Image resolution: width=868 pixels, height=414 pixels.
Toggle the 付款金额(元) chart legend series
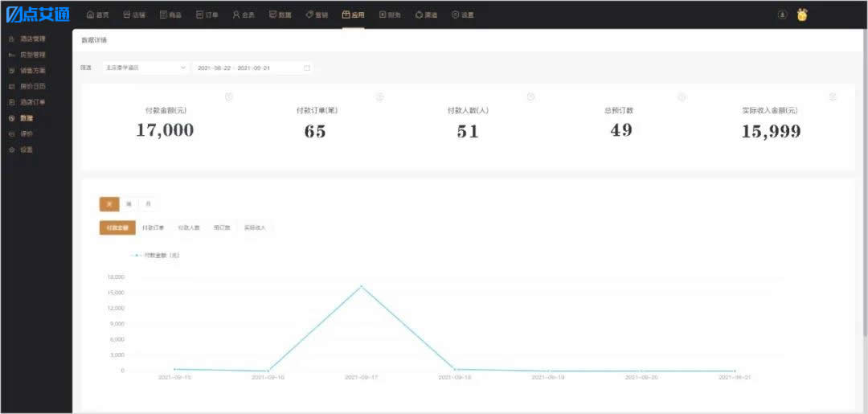[x=156, y=256]
